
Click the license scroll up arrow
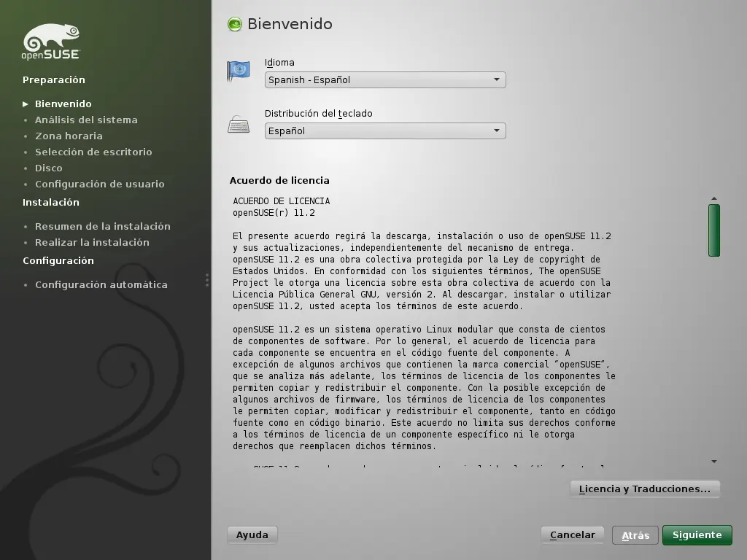[713, 198]
